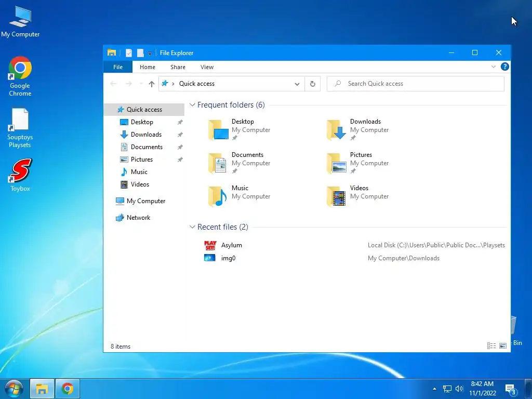Launch Google Chrome from desktop shortcut
The image size is (532, 399).
[x=20, y=76]
